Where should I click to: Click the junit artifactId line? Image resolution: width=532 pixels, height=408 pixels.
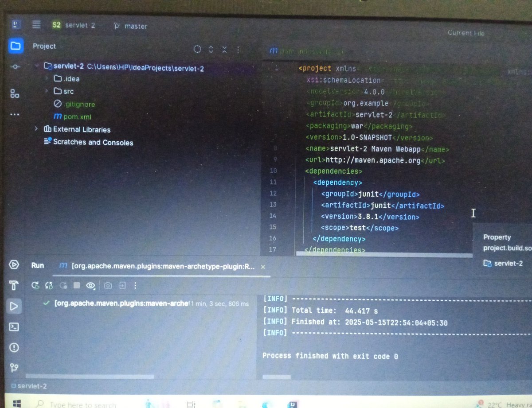point(383,206)
